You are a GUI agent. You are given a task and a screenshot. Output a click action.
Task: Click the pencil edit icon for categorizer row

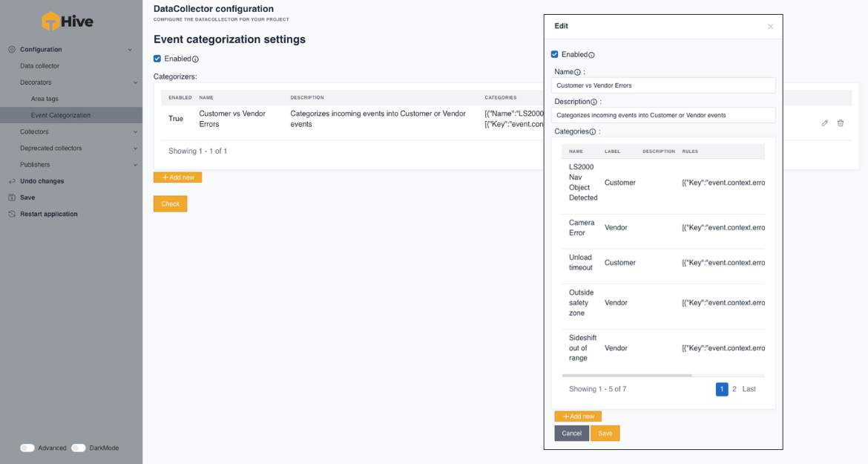click(825, 123)
